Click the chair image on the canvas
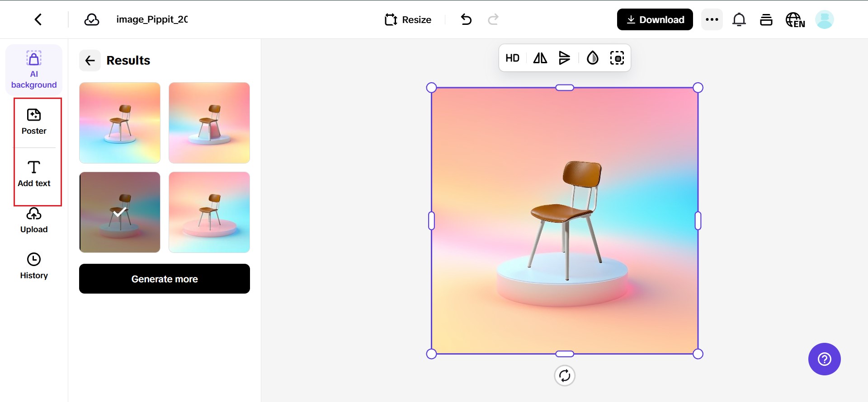This screenshot has height=402, width=868. 565,221
